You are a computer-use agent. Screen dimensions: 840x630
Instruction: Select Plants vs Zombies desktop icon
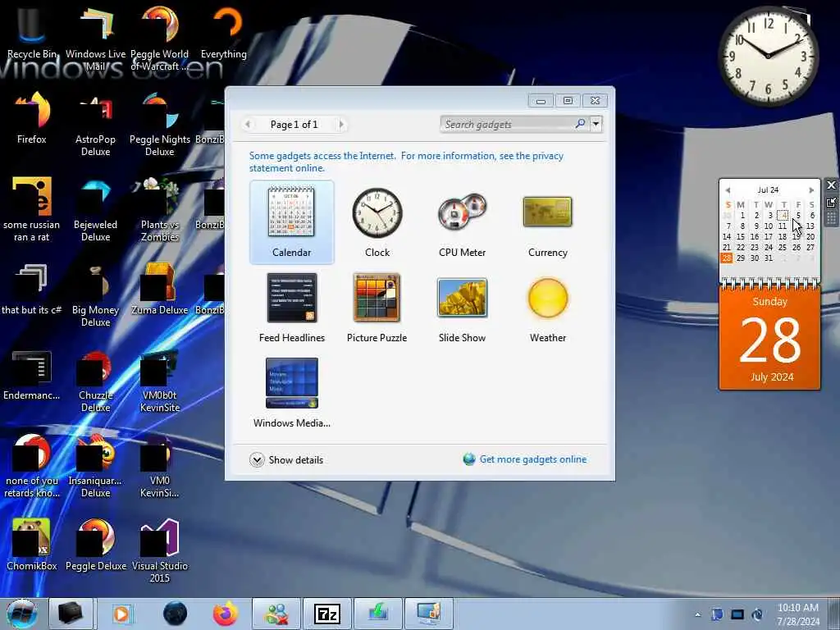(160, 209)
